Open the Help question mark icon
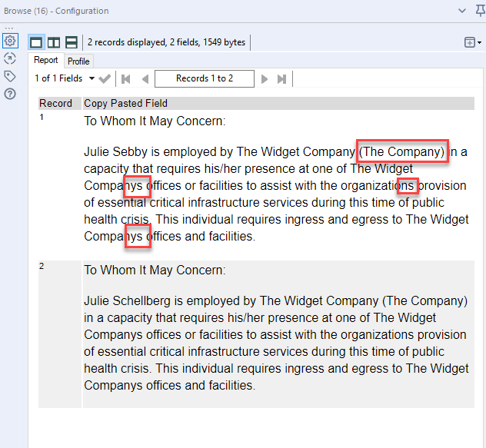486x448 pixels. click(x=10, y=94)
